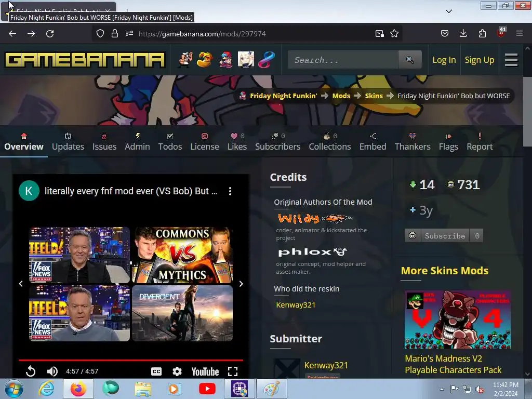Viewport: 532px width, 399px height.
Task: Open Kenway321 link under Who did the reskin
Action: tap(296, 304)
